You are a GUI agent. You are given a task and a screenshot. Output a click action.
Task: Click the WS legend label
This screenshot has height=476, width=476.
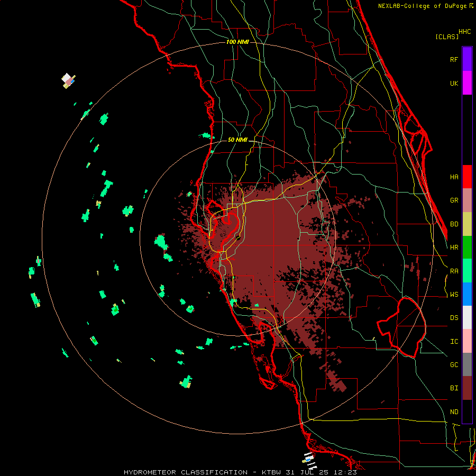454,295
